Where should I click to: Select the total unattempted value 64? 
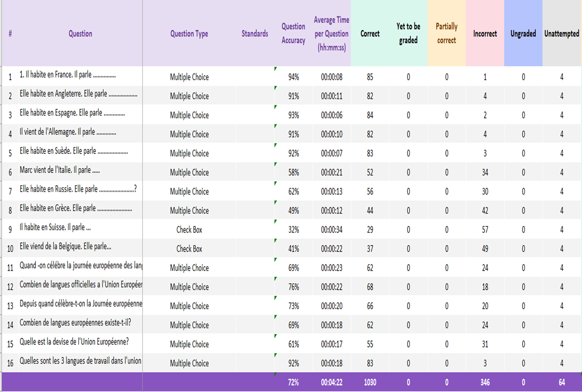click(562, 383)
